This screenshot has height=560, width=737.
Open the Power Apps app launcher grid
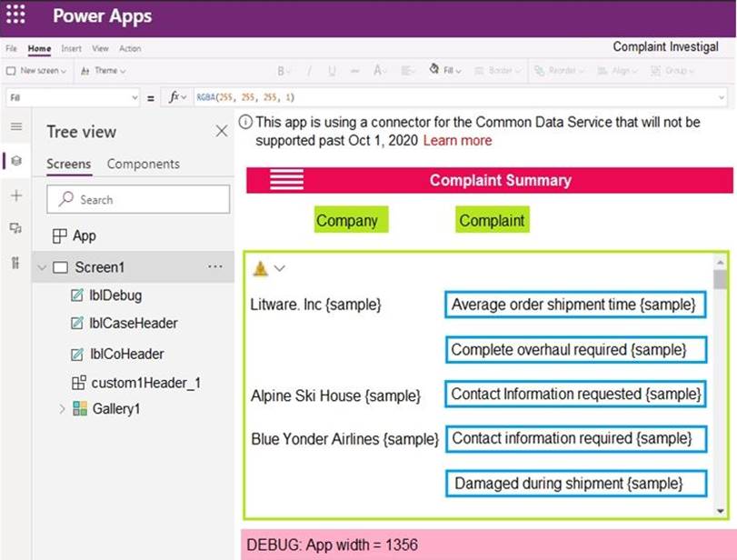tap(15, 15)
